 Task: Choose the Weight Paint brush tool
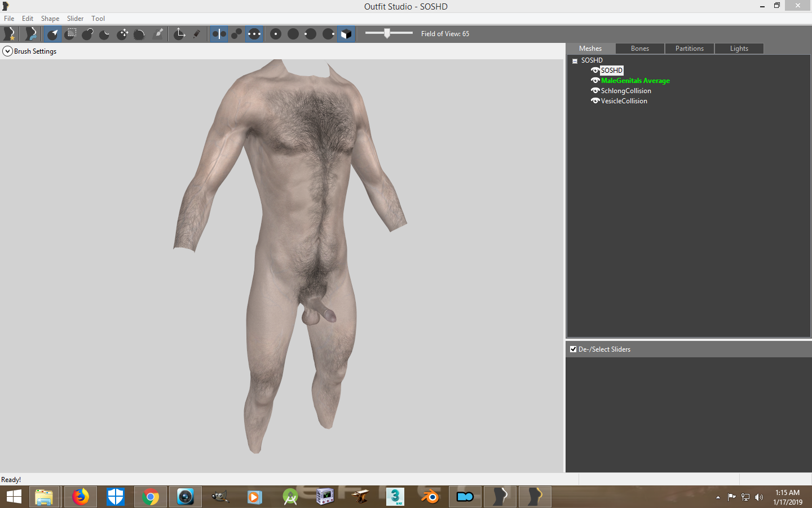click(x=158, y=34)
